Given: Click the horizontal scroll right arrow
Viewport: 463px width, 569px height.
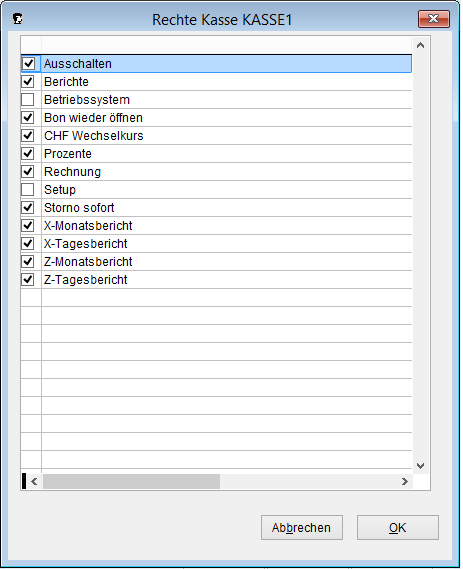Looking at the screenshot, I should click(x=405, y=482).
